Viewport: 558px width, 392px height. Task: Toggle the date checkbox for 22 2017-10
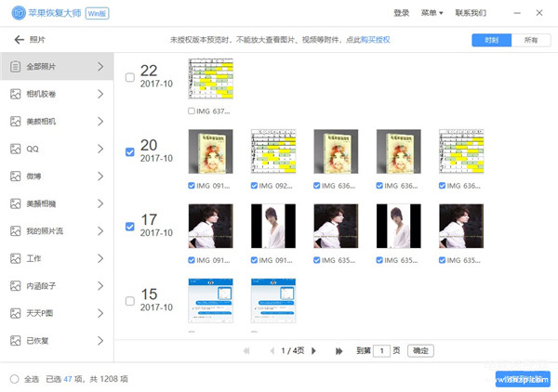[130, 77]
